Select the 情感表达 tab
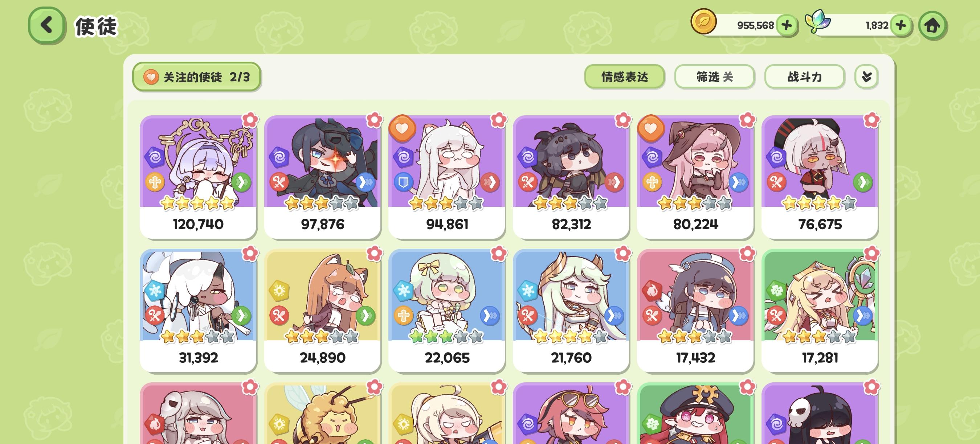The width and height of the screenshot is (980, 444). (x=624, y=77)
